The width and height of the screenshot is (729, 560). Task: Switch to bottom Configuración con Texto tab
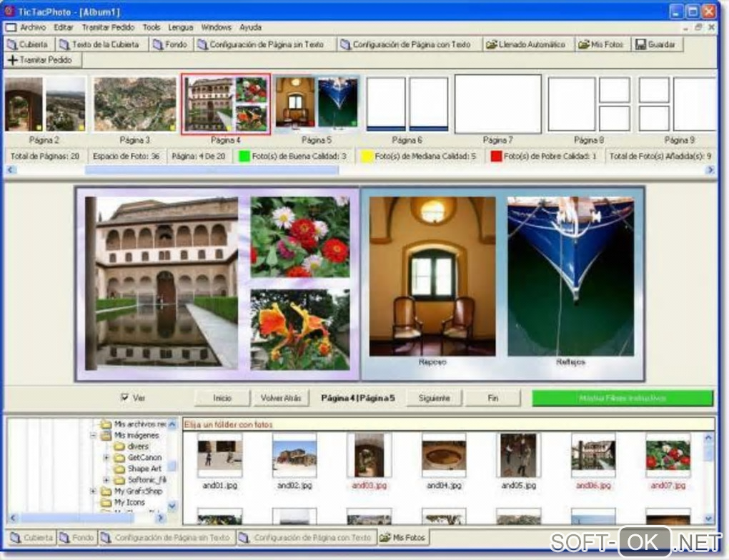[x=307, y=538]
